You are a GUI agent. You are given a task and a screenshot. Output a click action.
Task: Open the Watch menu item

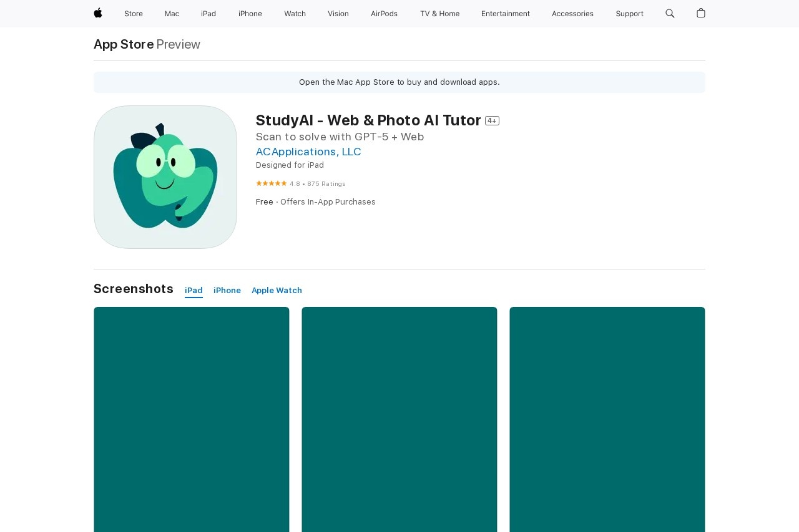[x=295, y=14]
